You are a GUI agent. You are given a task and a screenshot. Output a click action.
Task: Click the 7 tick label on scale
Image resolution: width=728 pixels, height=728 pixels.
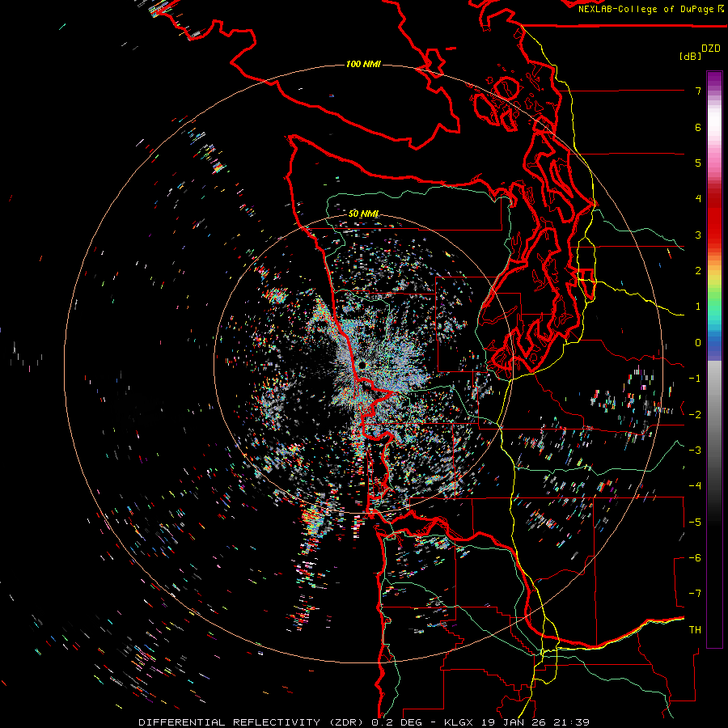698,91
